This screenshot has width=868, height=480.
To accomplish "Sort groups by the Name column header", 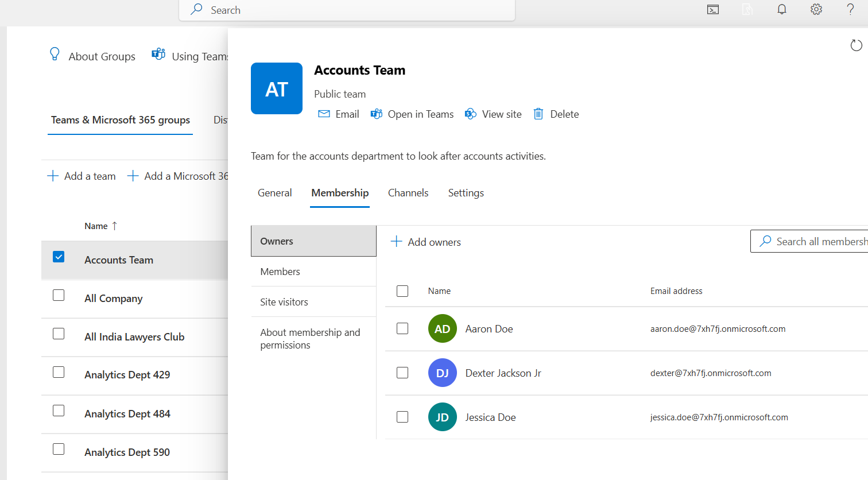I will point(96,226).
